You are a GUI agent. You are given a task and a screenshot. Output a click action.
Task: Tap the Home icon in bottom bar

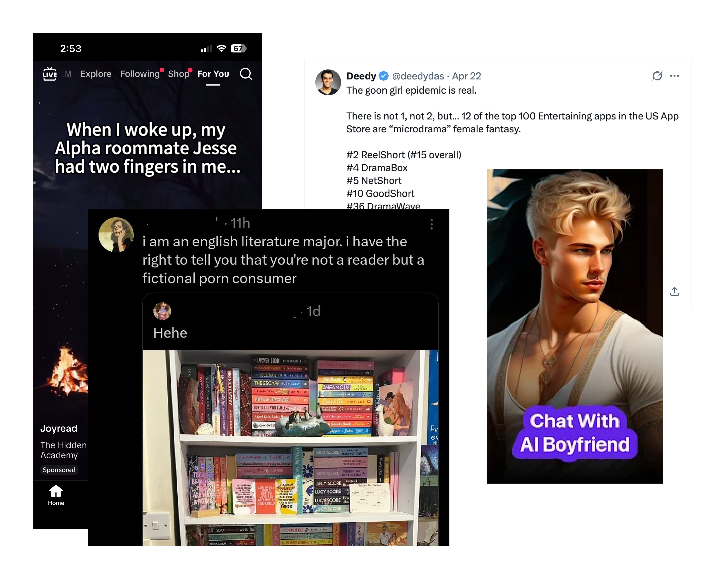point(56,495)
